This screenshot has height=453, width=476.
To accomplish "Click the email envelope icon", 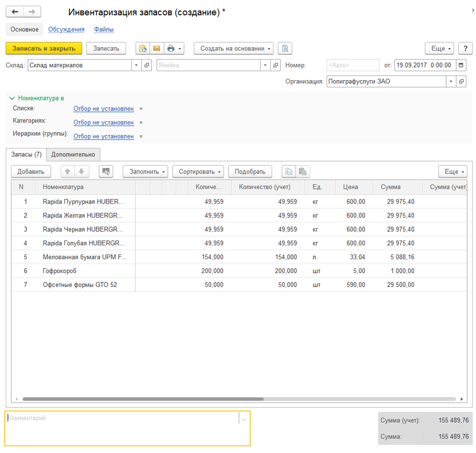I will pyautogui.click(x=157, y=48).
